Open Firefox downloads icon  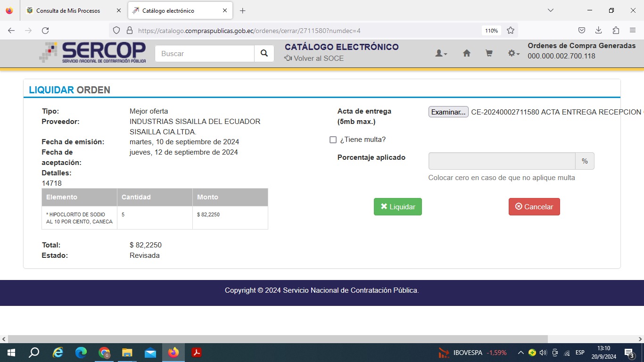point(598,31)
